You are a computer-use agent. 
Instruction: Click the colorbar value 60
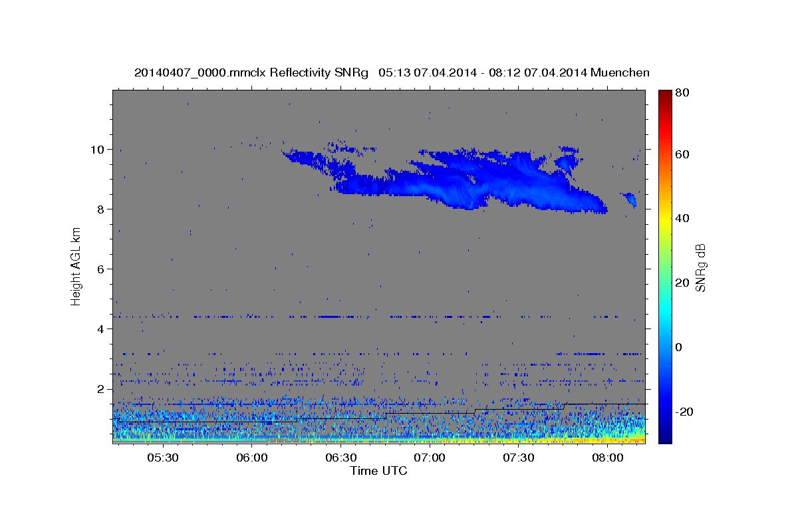click(682, 154)
